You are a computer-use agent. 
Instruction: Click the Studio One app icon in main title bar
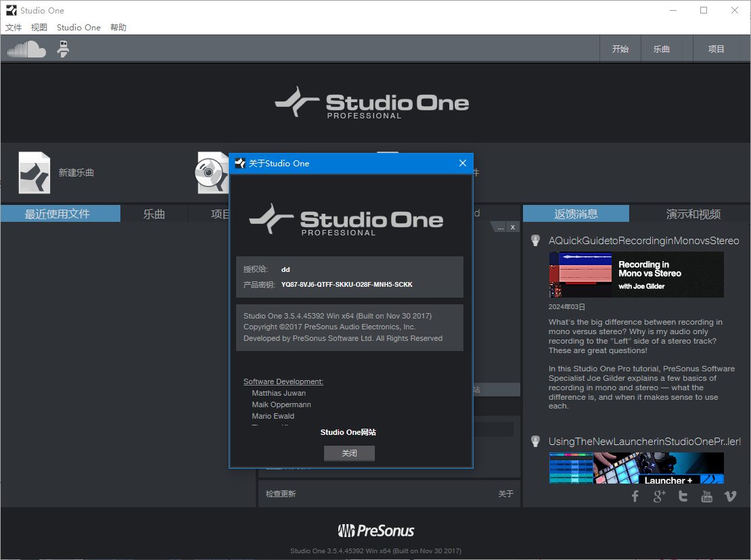tap(11, 10)
